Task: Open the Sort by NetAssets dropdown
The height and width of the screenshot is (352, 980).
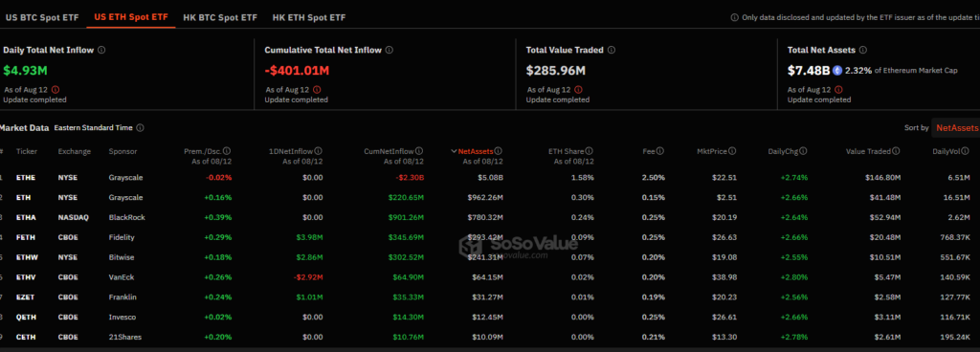Action: [x=956, y=128]
